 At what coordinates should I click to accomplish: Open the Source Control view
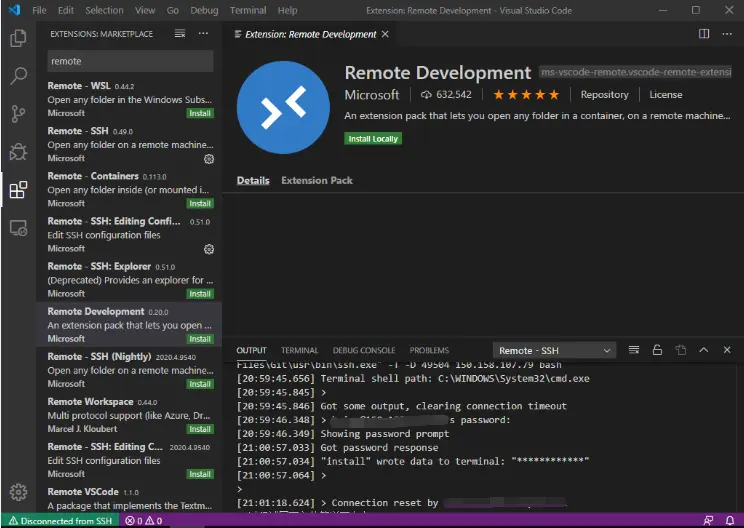(18, 114)
